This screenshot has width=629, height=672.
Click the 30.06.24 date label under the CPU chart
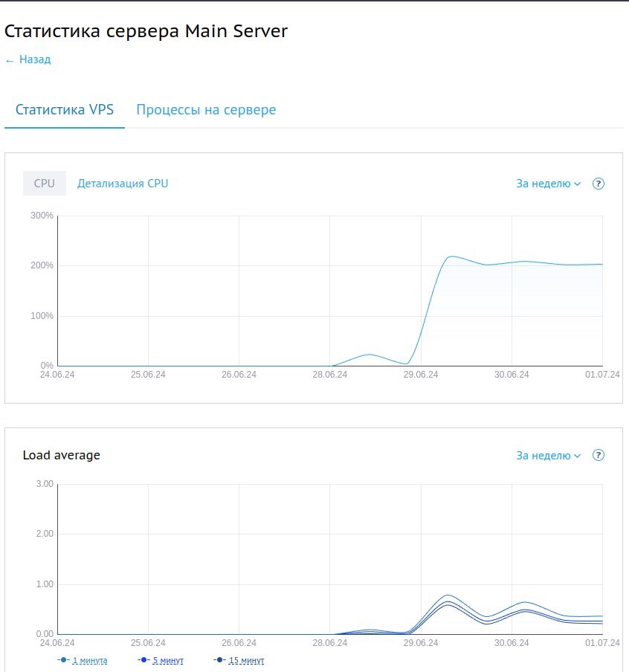click(512, 375)
